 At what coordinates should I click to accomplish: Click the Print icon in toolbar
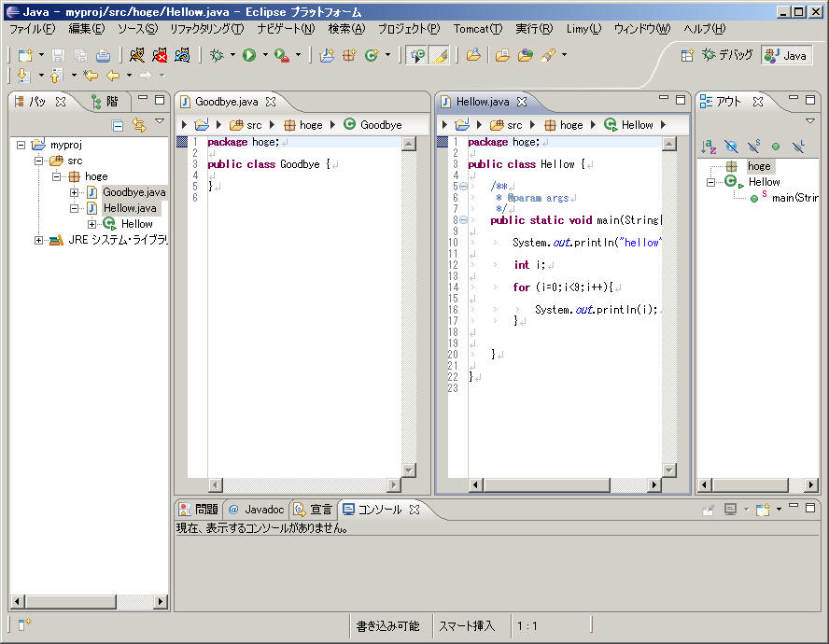(x=103, y=56)
